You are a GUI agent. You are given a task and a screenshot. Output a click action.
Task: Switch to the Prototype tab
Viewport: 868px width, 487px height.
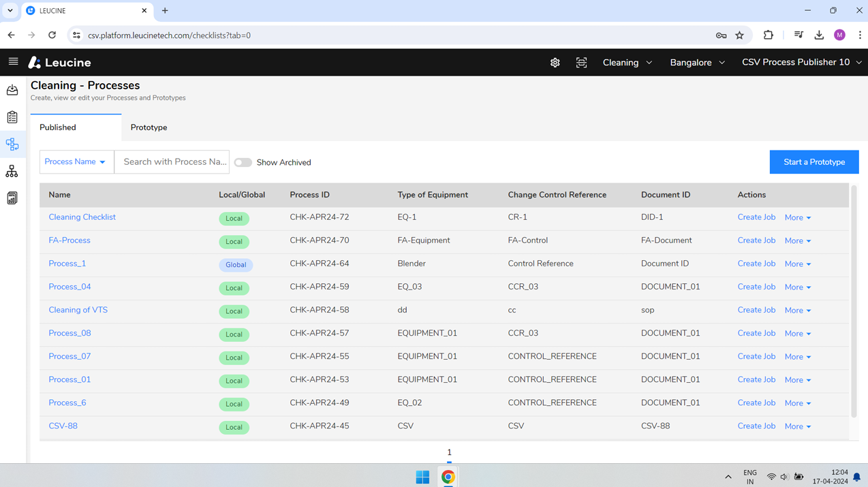pyautogui.click(x=149, y=127)
